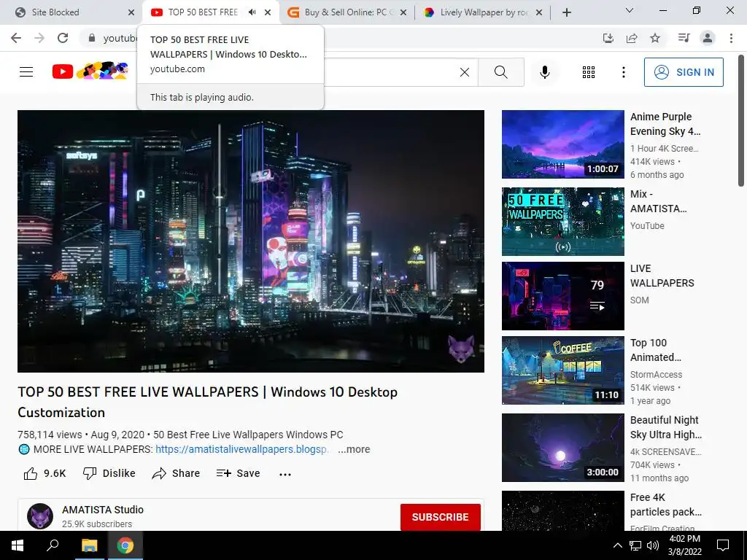Click the magnifier search button
The width and height of the screenshot is (747, 560).
click(500, 72)
